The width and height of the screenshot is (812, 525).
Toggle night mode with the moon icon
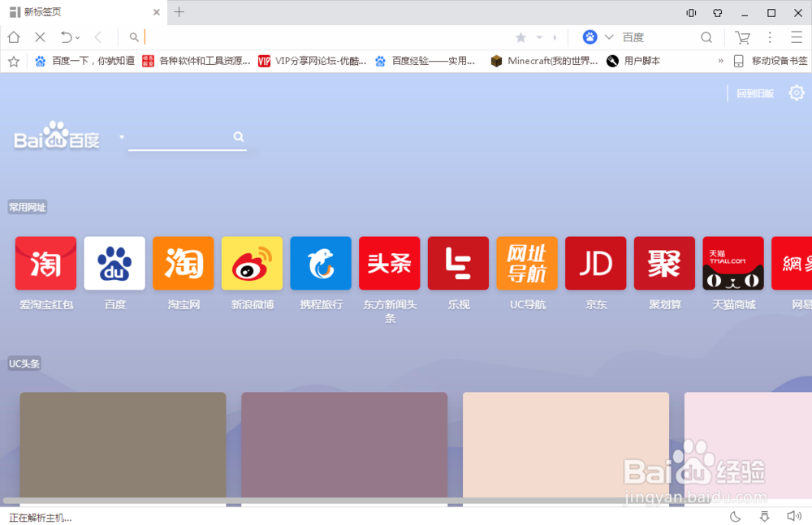(736, 516)
